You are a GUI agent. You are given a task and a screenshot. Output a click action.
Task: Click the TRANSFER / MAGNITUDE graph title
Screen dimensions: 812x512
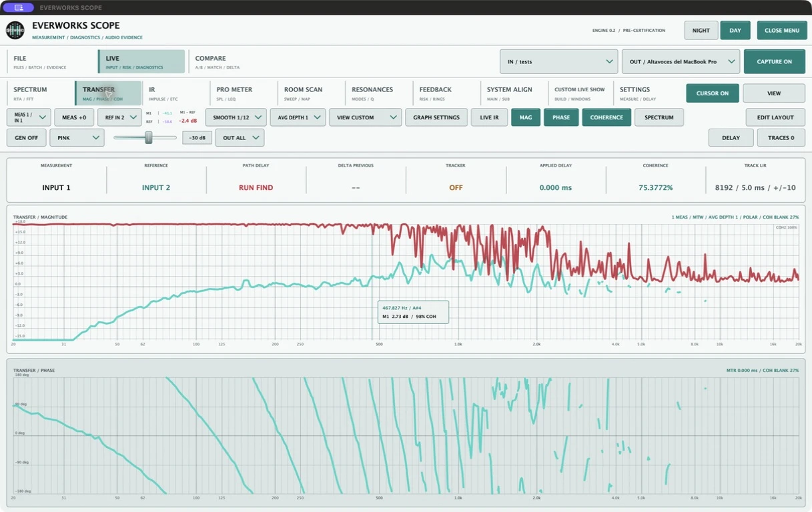40,217
